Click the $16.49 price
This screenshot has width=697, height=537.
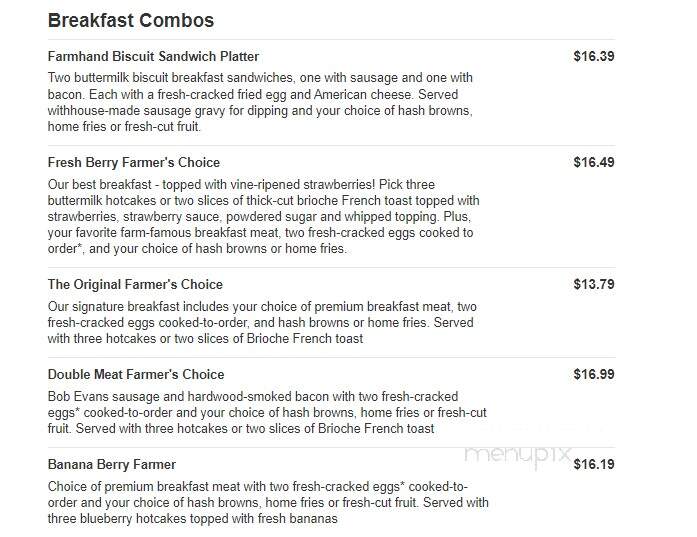pyautogui.click(x=594, y=162)
